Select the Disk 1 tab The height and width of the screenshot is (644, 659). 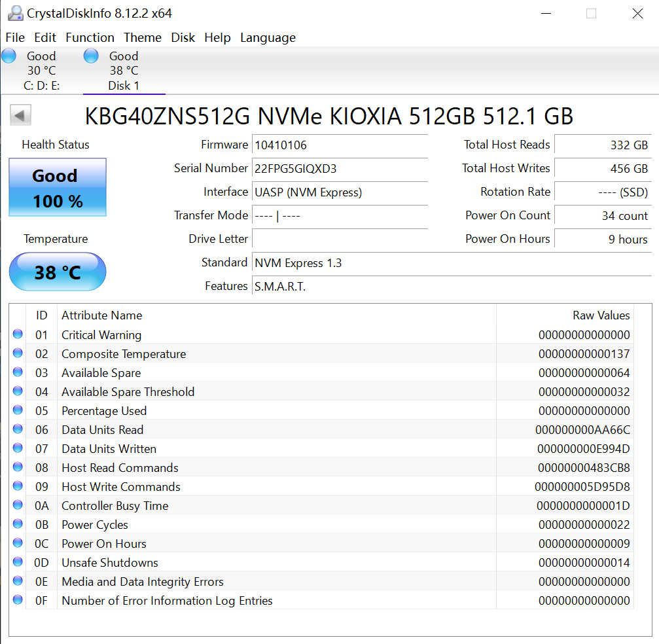(124, 71)
